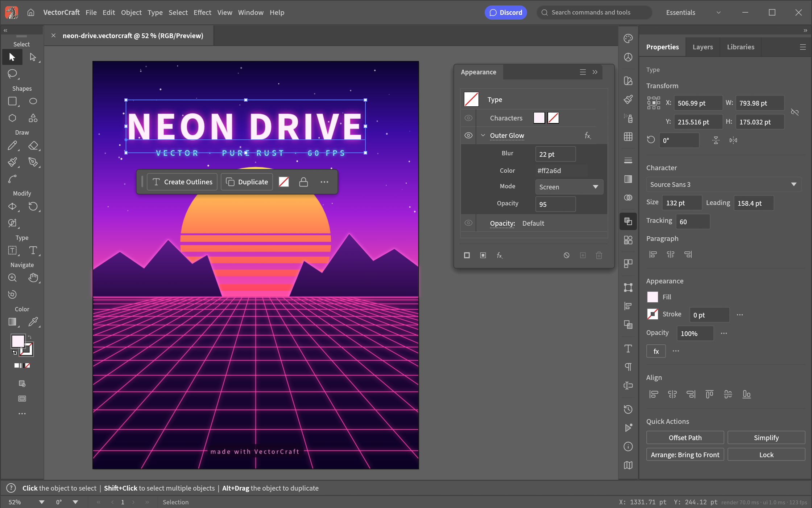Collapse the Appearance panel double arrows
This screenshot has height=508, width=812.
[595, 72]
